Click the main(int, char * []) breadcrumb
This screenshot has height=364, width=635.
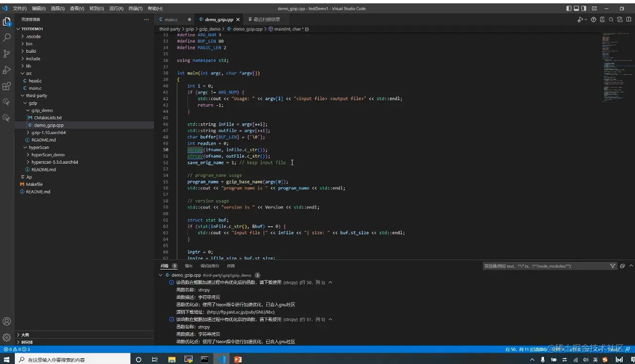(x=288, y=29)
